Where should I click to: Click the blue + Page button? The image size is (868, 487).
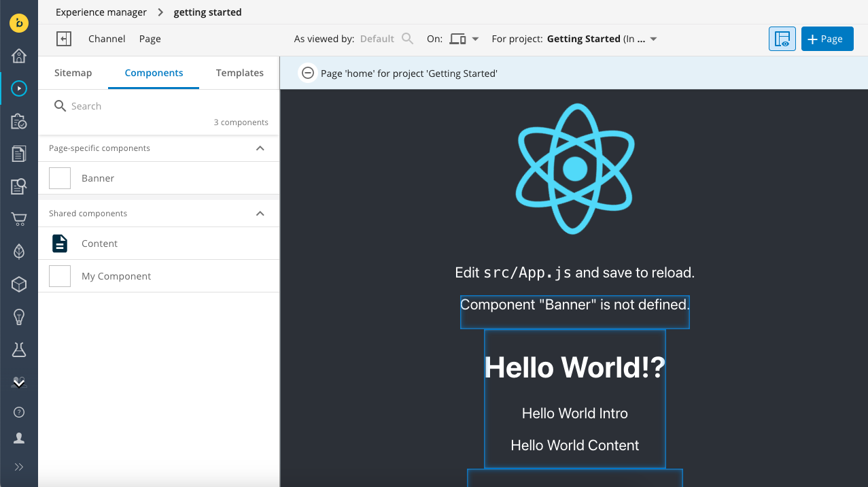(827, 39)
